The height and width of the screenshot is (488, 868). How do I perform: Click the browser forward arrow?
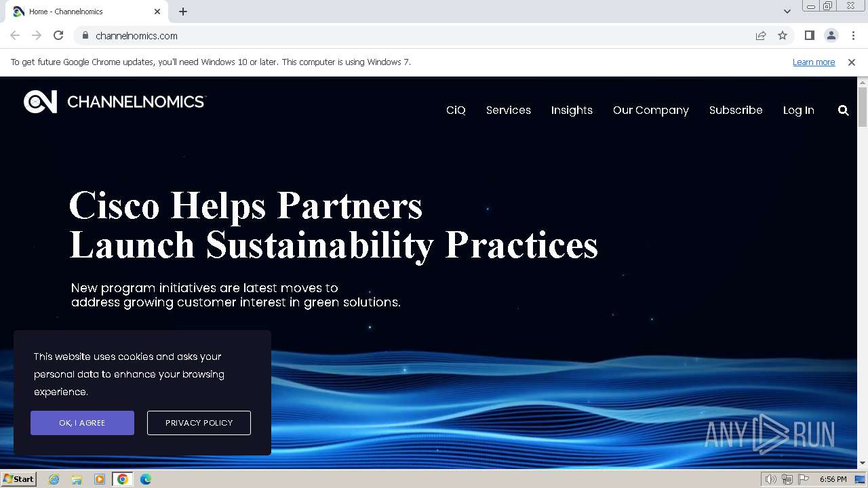(37, 35)
